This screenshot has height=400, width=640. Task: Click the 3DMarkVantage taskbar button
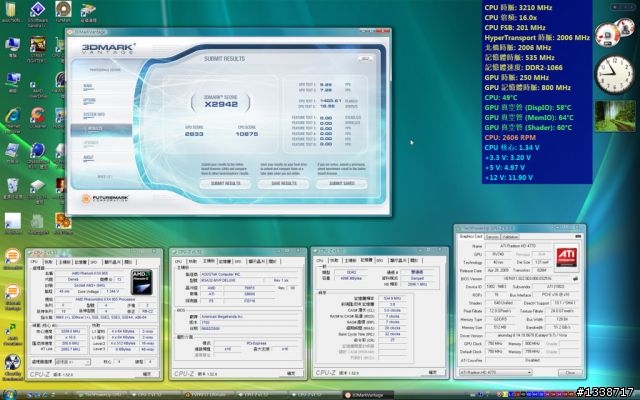368,395
